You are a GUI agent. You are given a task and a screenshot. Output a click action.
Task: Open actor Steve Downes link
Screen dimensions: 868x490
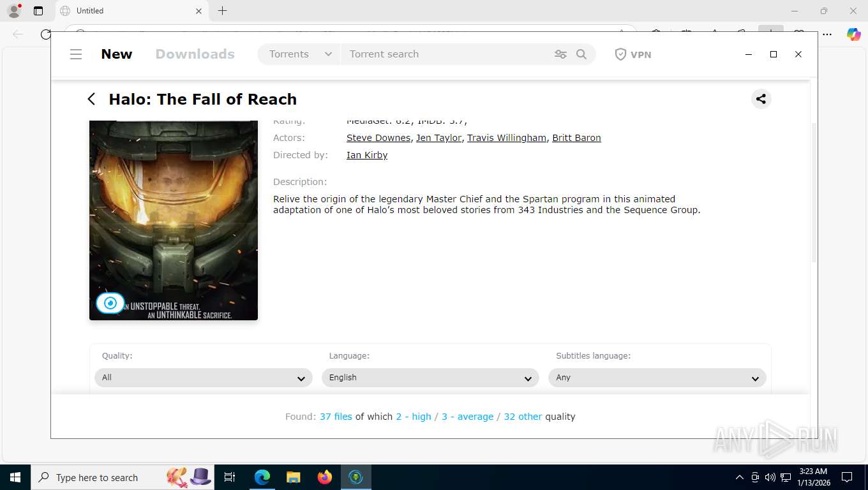pyautogui.click(x=378, y=138)
